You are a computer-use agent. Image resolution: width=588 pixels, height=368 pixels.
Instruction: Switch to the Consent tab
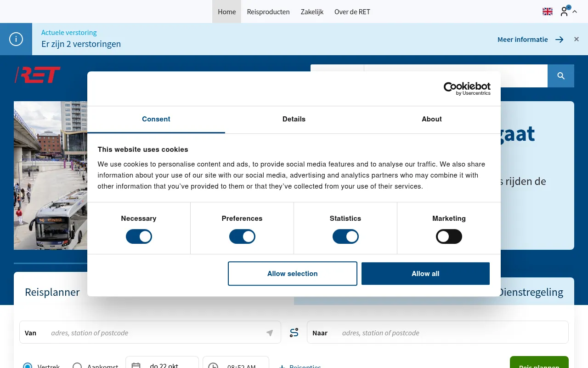coord(156,119)
